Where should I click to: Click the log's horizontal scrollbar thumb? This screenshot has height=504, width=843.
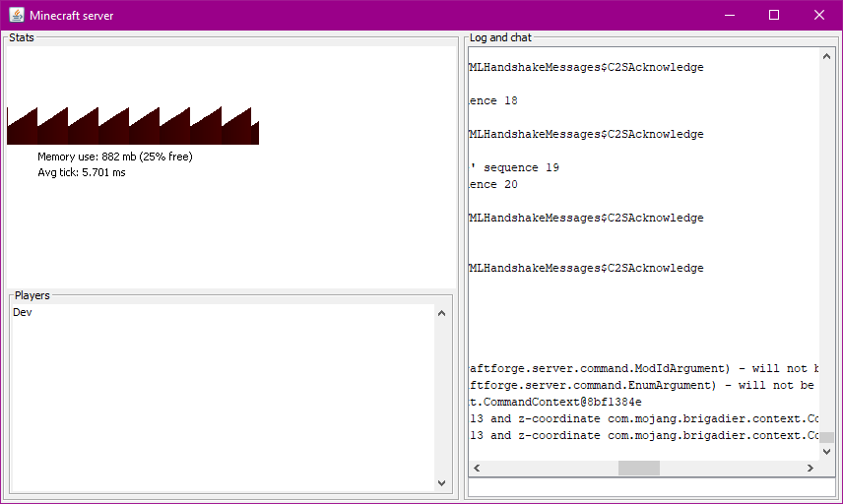coord(638,469)
